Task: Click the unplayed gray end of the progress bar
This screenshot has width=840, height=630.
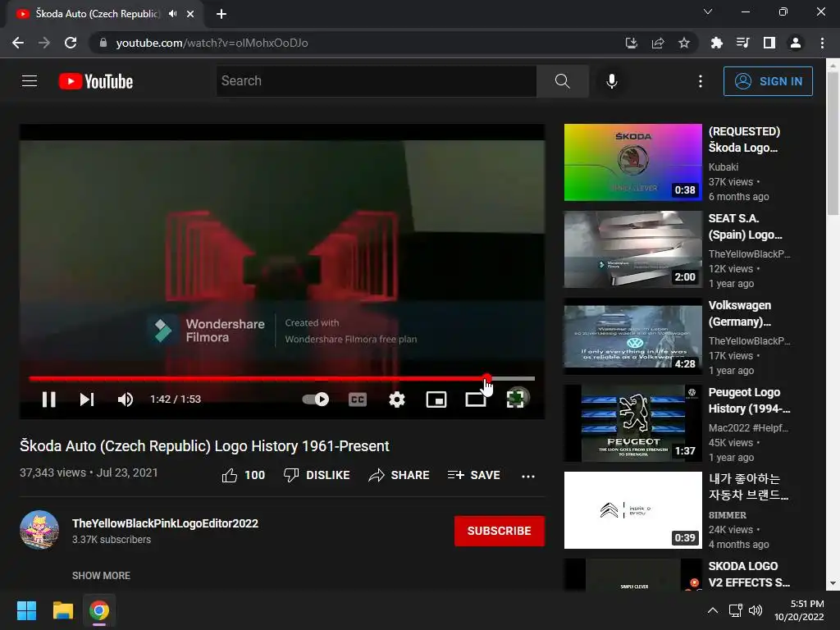Action: [513, 378]
